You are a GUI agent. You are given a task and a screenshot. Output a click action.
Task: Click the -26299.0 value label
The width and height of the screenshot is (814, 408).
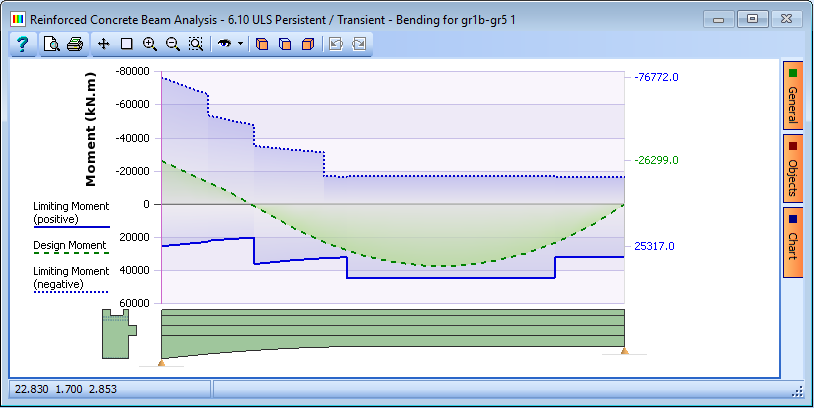(x=656, y=160)
